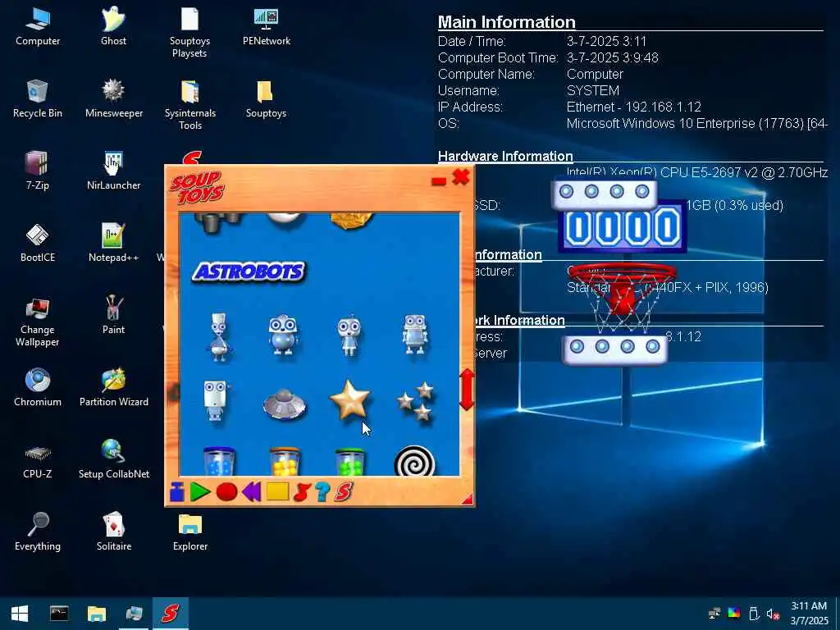The image size is (840, 630).
Task: Click the 0000 scoreboard toy on desktop
Action: coord(623,228)
